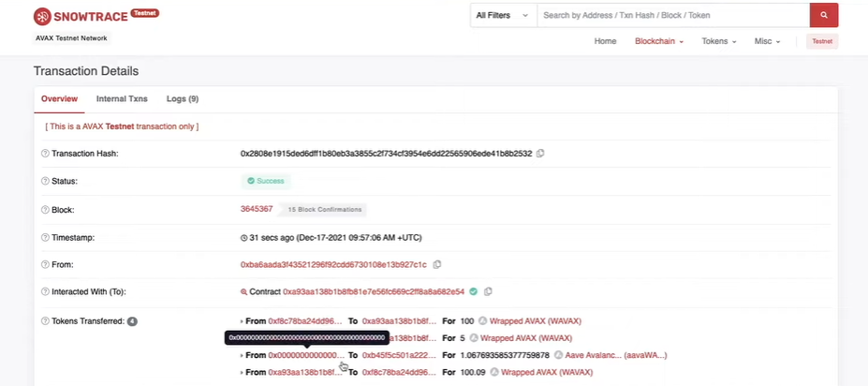This screenshot has height=386, width=868.
Task: Copy the From address to clipboard
Action: pos(436,265)
